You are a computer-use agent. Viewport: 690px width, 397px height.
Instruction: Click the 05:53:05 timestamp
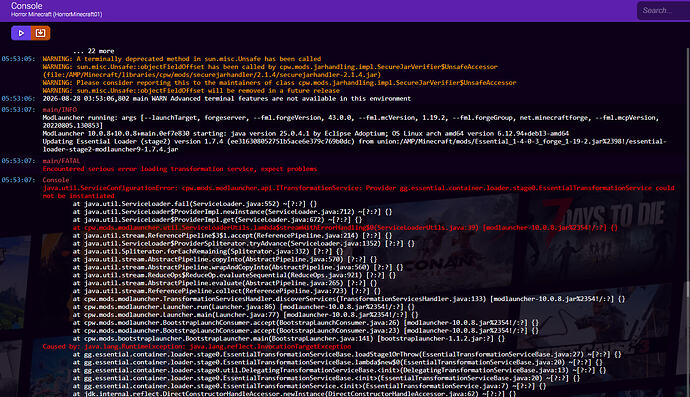coord(18,59)
